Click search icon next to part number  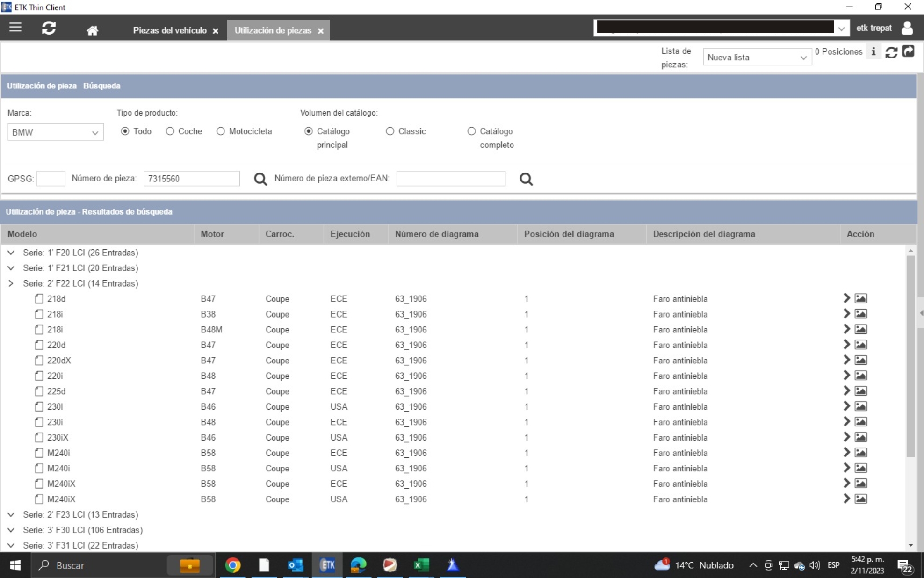pos(260,179)
